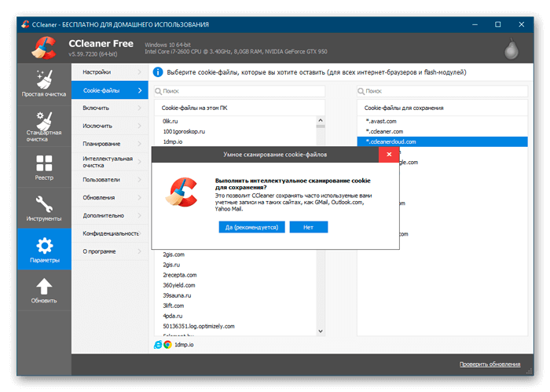
Task: Select 39sauna.ru in cookie list
Action: [177, 295]
